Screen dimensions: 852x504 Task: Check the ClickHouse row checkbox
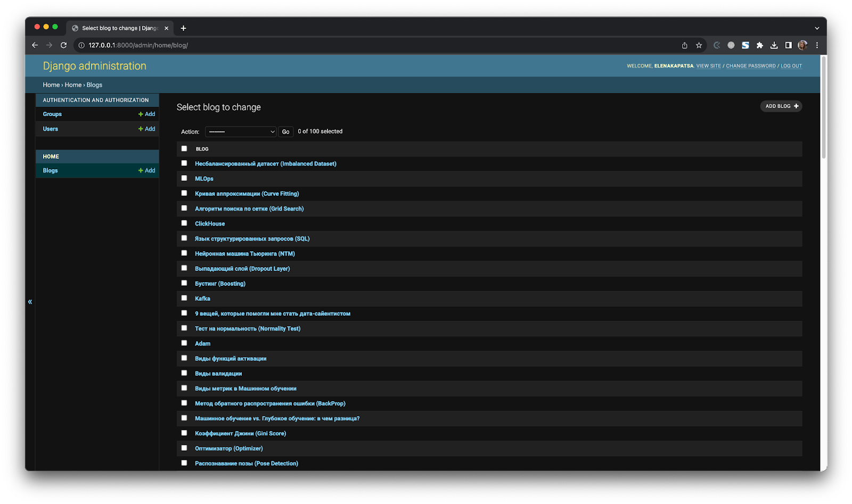[184, 223]
